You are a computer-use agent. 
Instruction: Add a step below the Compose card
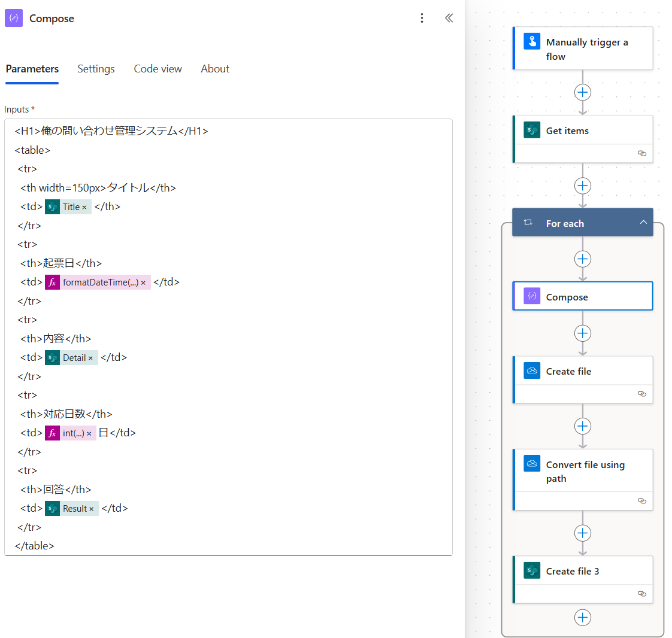pos(582,333)
